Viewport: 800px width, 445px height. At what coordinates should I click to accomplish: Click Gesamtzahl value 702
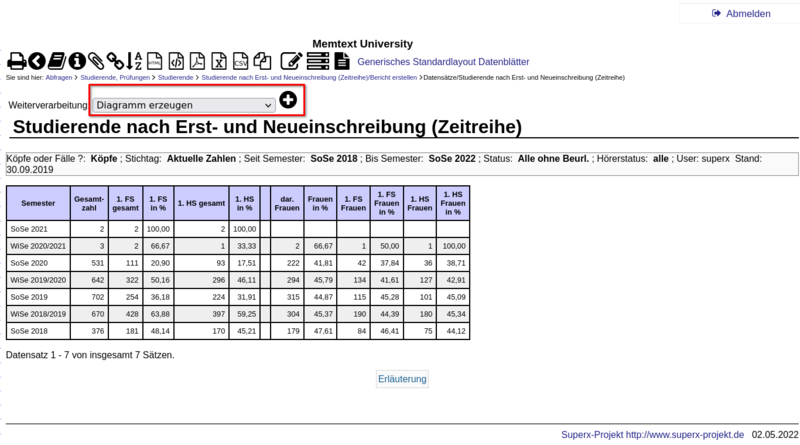click(x=97, y=297)
